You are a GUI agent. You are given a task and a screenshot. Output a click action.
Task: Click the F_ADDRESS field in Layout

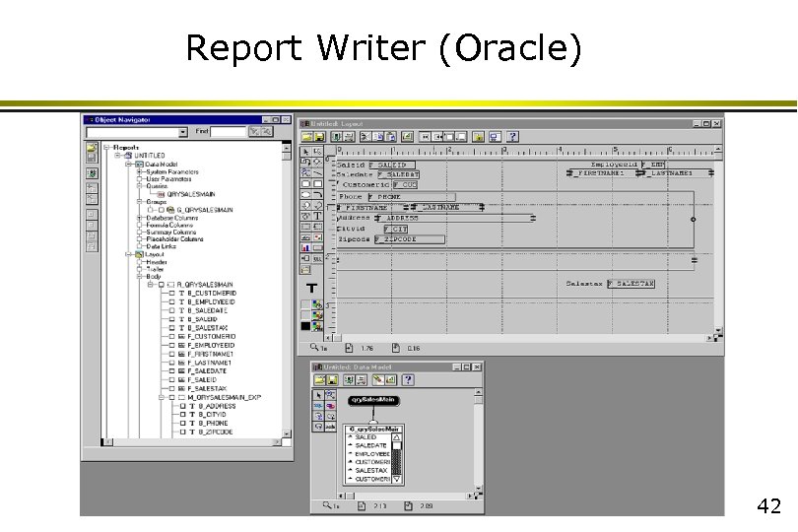point(455,219)
